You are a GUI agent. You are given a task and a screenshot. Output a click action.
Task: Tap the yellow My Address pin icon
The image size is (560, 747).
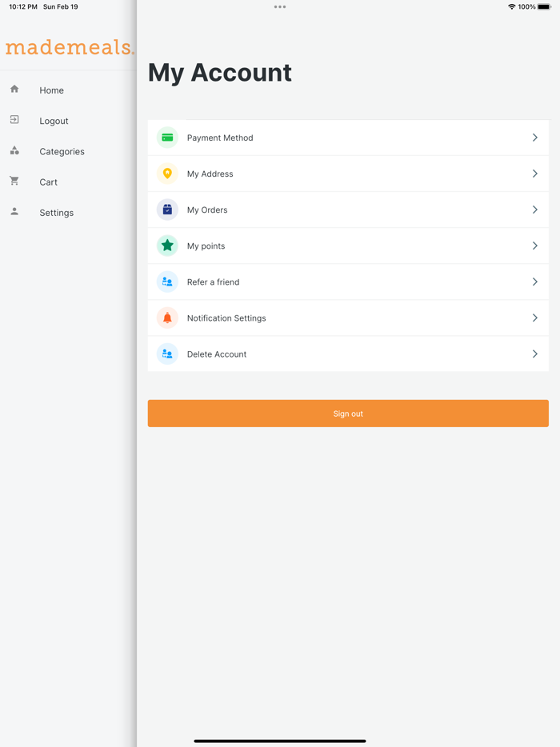pos(167,174)
